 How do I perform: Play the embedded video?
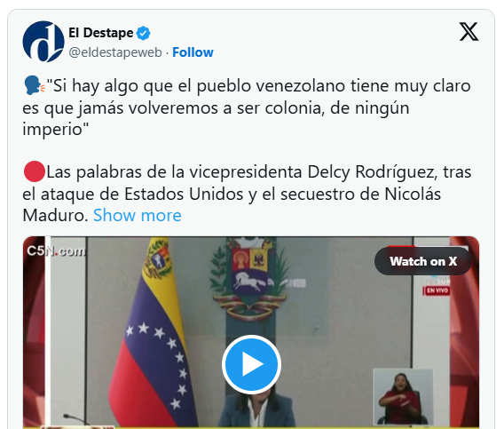point(251,364)
